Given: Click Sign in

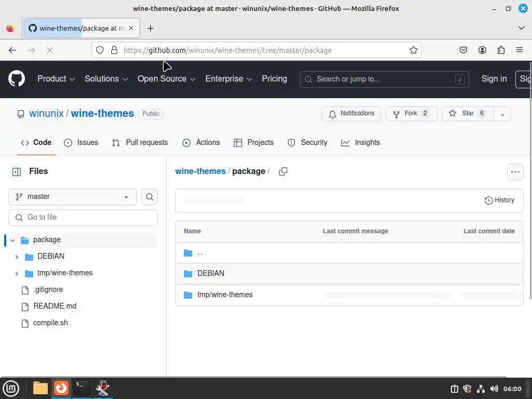Looking at the screenshot, I should [494, 79].
